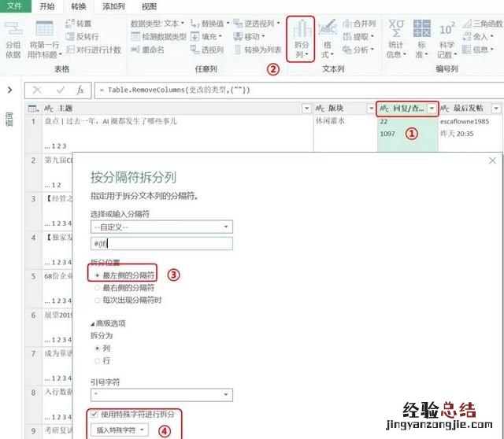Open filter dropdown for 版块 column

pos(371,109)
